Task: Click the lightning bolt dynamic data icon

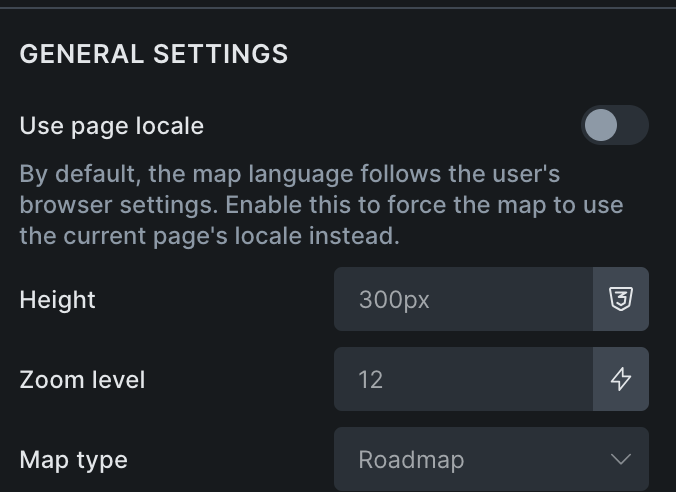Action: pyautogui.click(x=621, y=379)
